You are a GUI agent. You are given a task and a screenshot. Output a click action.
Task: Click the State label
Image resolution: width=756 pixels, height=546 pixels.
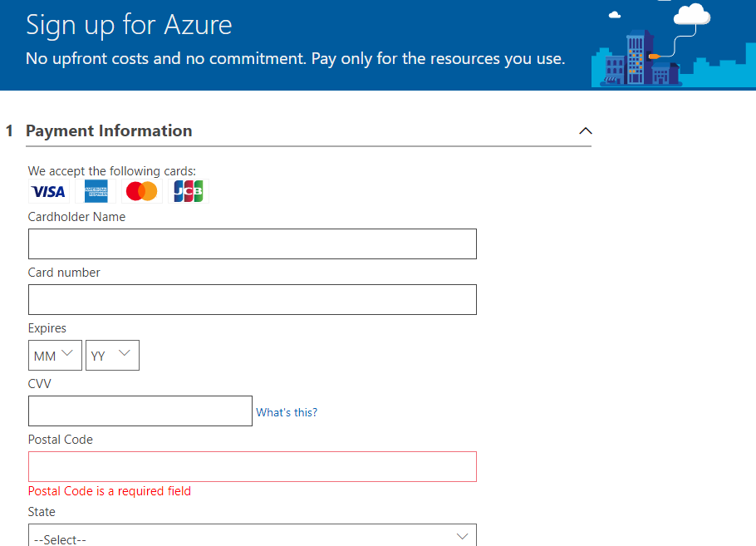pos(42,512)
